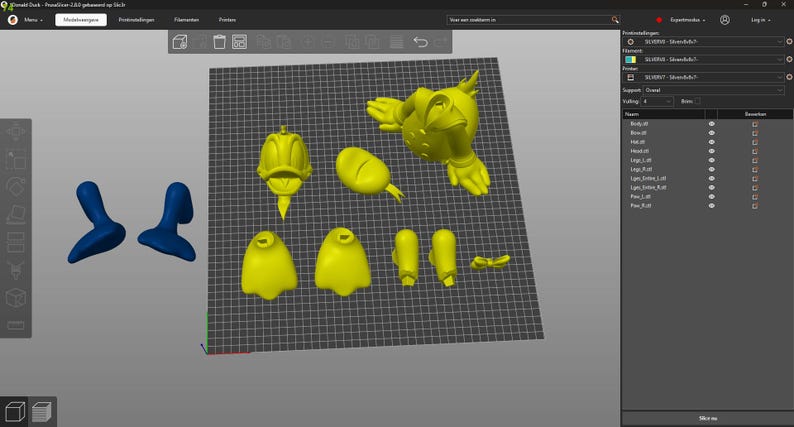
Task: Click the Layer height editing icon
Action: pyautogui.click(x=396, y=42)
